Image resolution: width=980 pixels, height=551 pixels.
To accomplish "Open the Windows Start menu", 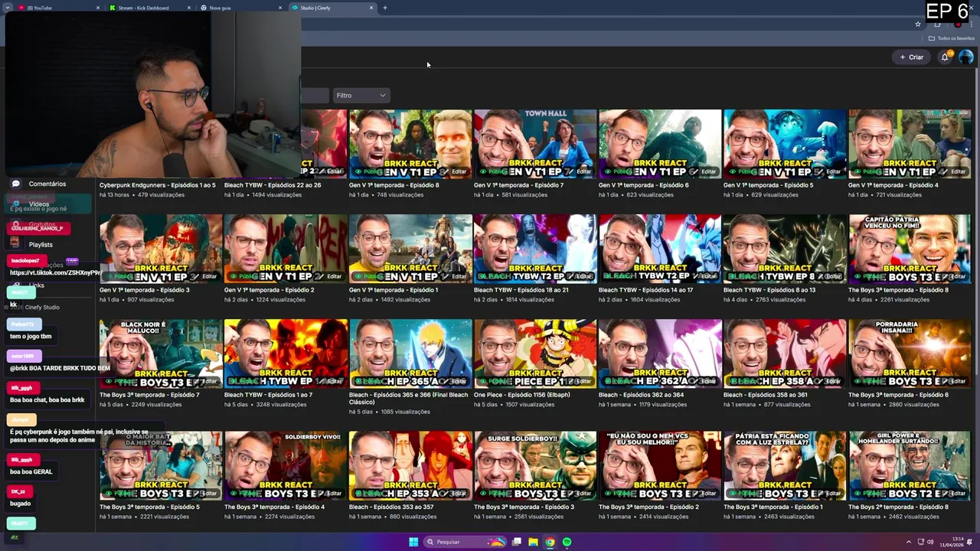I will (x=413, y=542).
